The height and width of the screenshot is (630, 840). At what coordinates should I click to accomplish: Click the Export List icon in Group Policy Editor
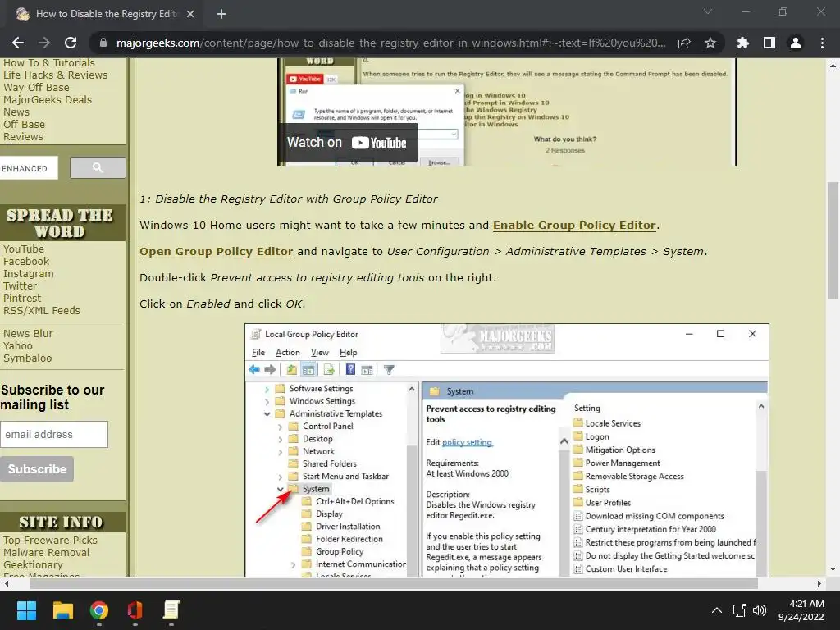coord(329,369)
